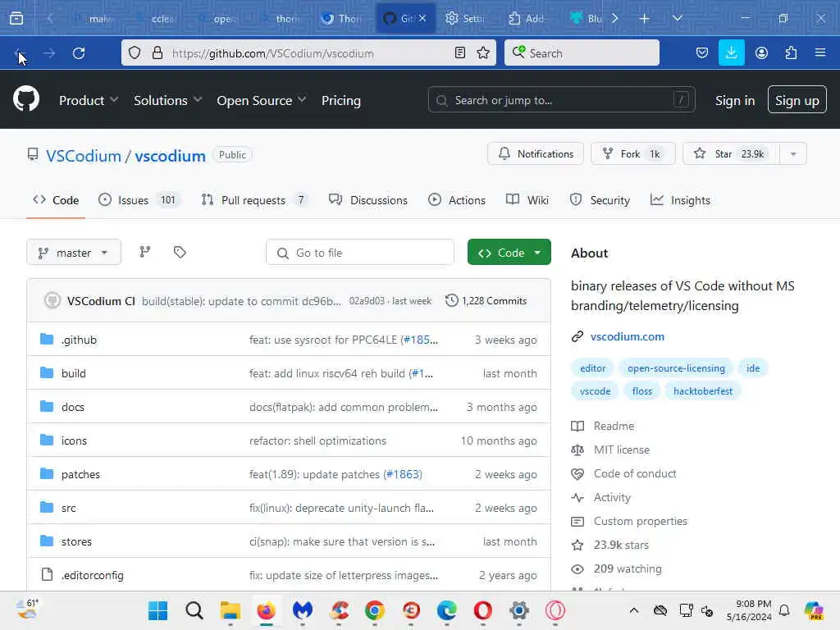Viewport: 840px width, 630px height.
Task: Open the Security tab
Action: tap(600, 200)
